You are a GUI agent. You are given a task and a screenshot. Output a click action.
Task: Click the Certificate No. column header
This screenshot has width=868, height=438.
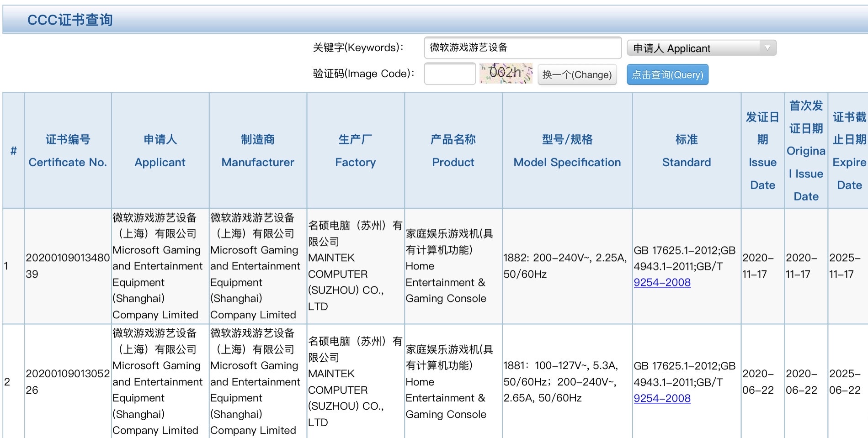coord(68,151)
